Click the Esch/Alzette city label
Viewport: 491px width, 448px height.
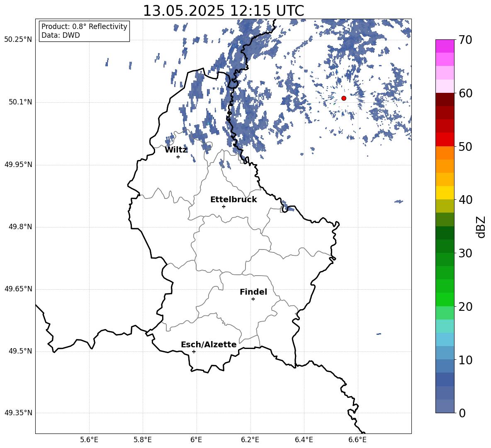[209, 344]
